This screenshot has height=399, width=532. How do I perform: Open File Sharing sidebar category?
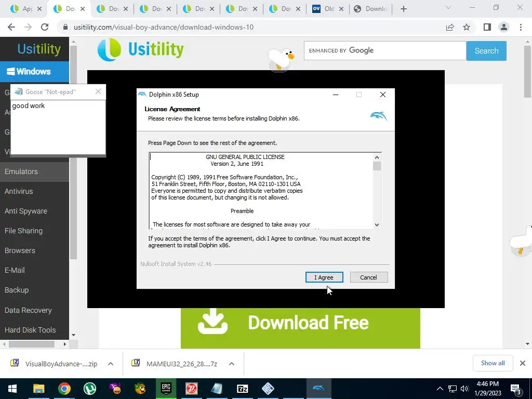coord(34,231)
